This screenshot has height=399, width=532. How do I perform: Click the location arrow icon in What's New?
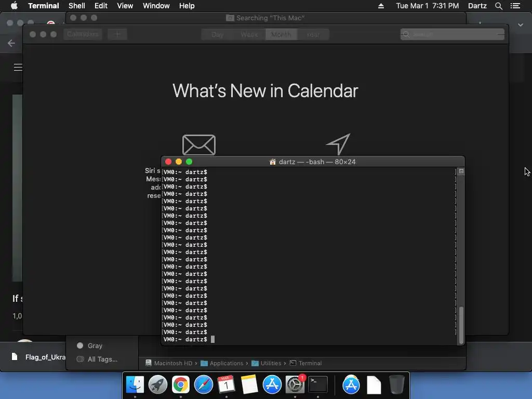coord(338,144)
